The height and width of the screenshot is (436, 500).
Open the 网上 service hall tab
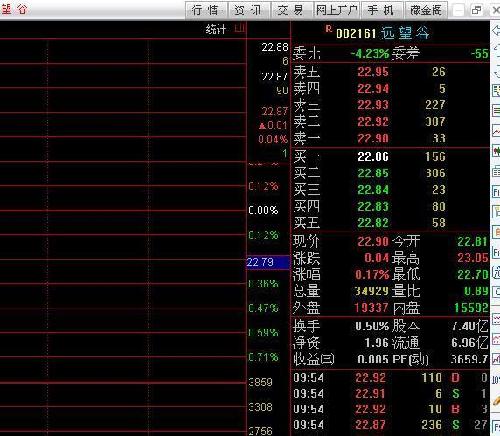pyautogui.click(x=336, y=10)
